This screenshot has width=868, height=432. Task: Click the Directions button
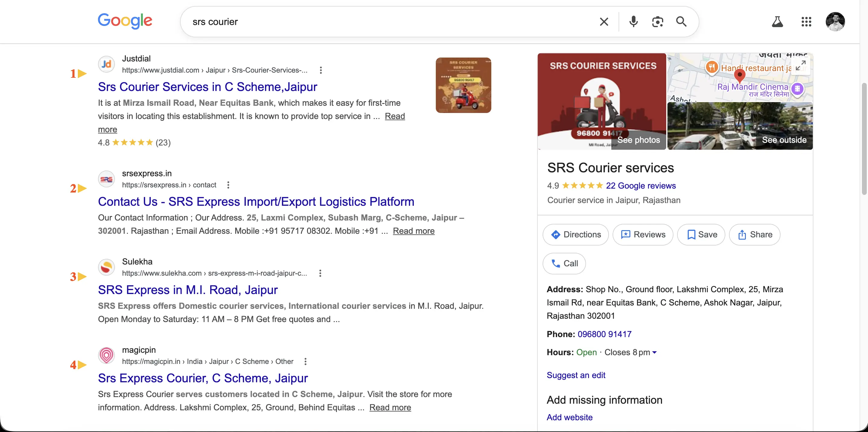pyautogui.click(x=575, y=234)
